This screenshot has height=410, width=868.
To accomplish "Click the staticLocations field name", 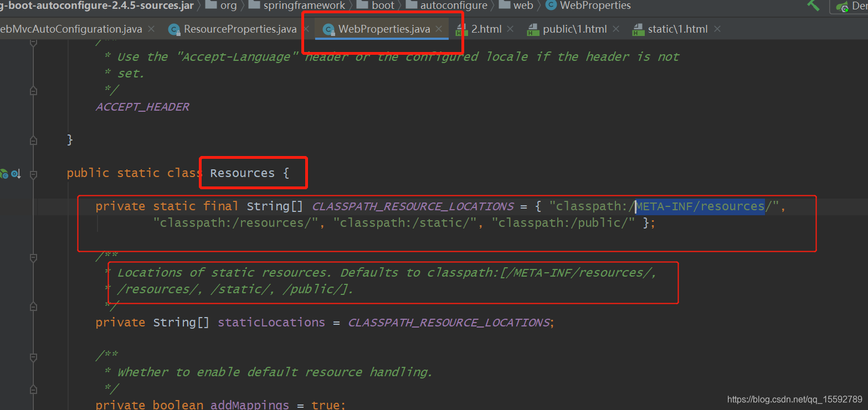I will (271, 323).
